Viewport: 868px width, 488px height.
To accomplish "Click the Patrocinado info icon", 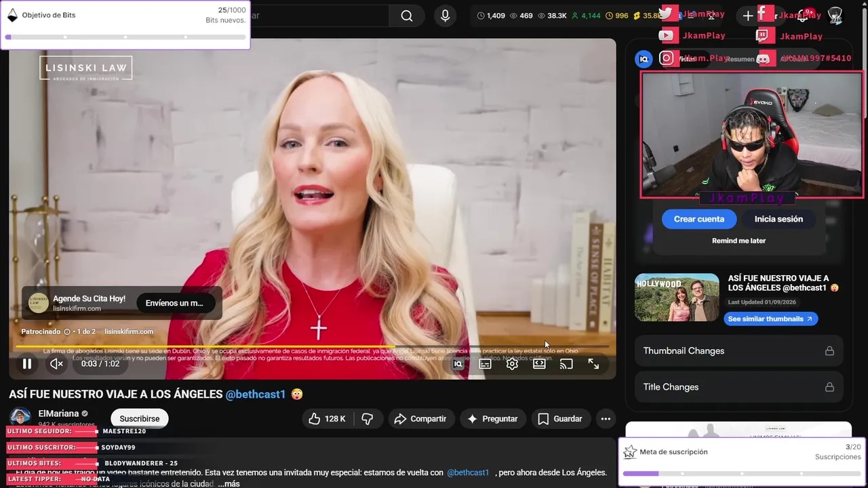I will click(67, 331).
